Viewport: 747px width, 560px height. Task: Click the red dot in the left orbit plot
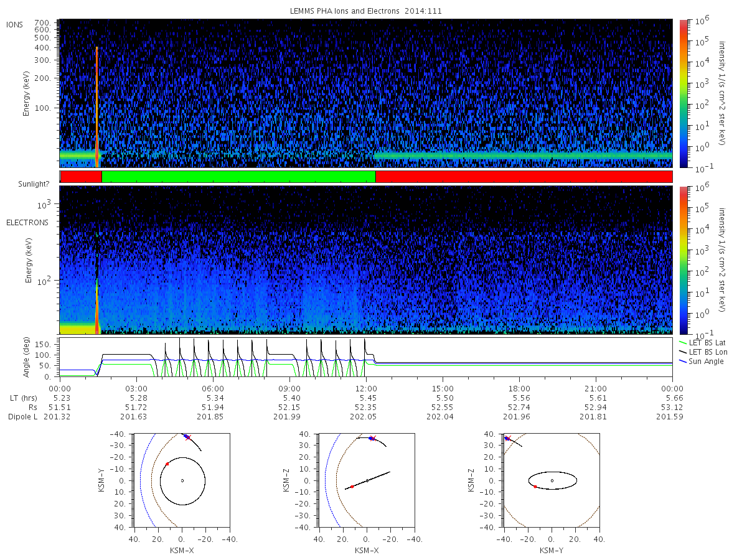[x=167, y=464]
